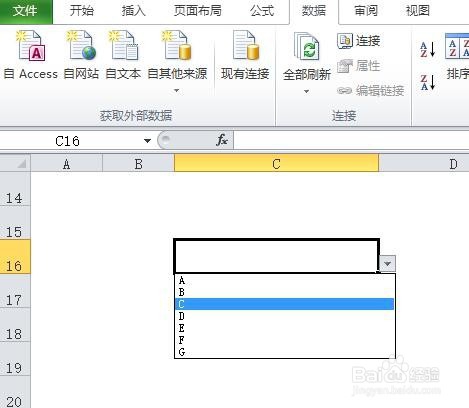Viewport: 469px width, 408px height.
Task: Click the 全部刷新 refresh all icon
Action: pyautogui.click(x=307, y=47)
